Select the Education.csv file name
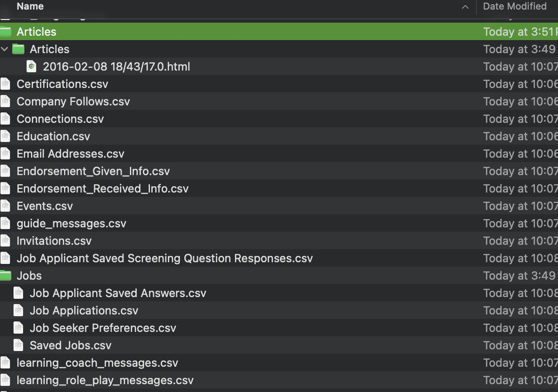Screen dimensions: 558x392 click(x=53, y=136)
